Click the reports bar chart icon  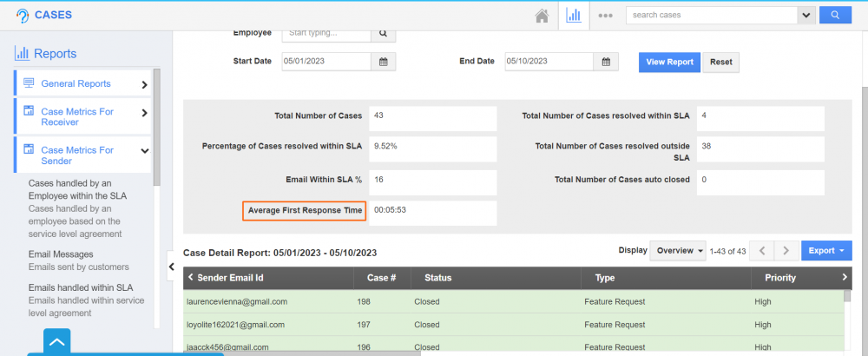click(573, 16)
